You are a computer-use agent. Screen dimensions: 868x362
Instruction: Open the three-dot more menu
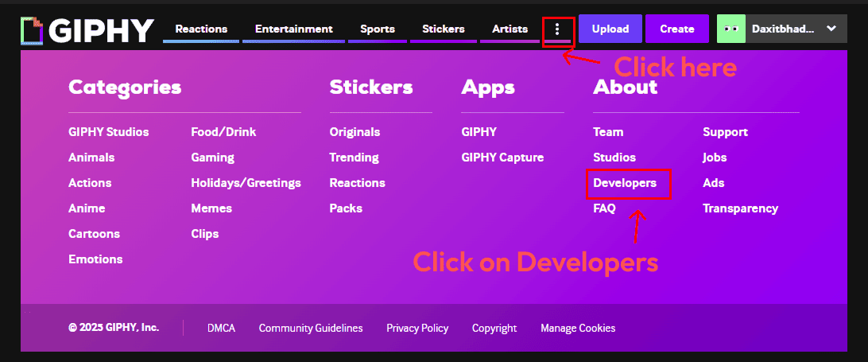[x=558, y=29]
